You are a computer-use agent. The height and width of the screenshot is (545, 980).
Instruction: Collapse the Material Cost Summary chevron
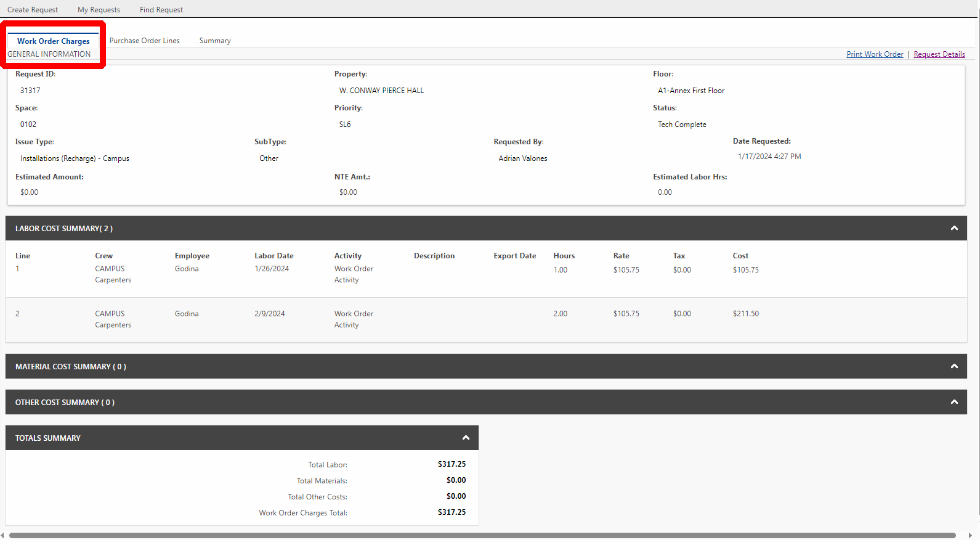[954, 366]
